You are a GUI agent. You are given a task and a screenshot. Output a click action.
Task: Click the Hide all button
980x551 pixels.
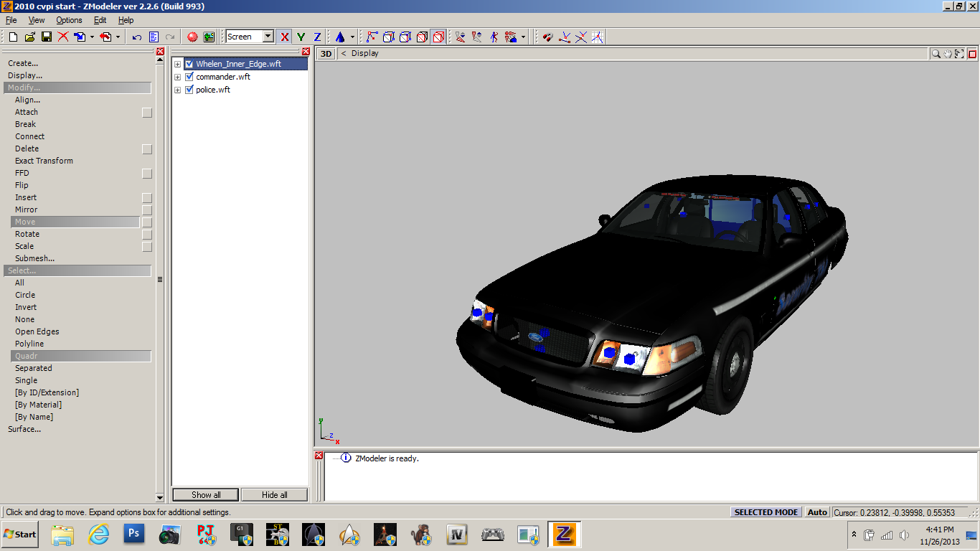274,494
